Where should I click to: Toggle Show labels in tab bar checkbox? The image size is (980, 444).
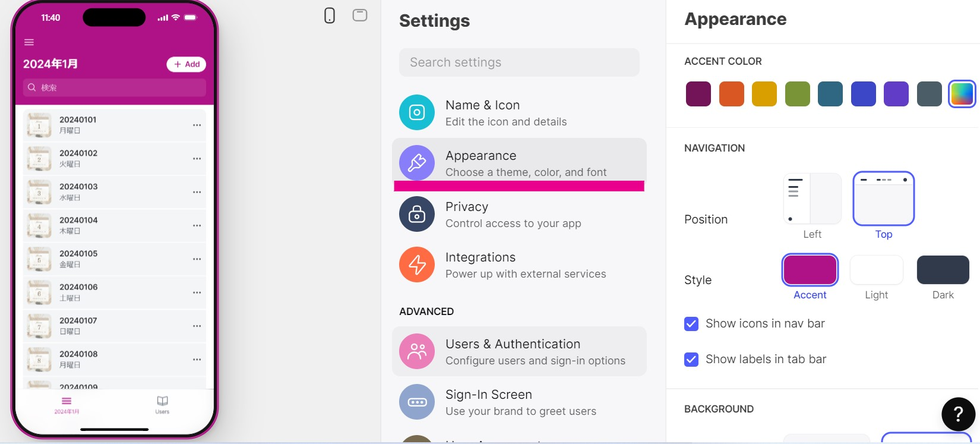coord(691,360)
